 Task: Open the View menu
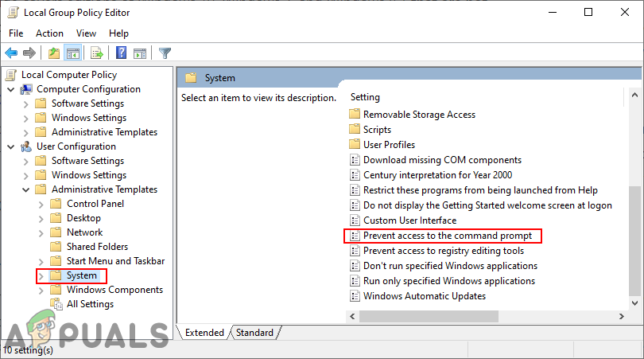[86, 33]
